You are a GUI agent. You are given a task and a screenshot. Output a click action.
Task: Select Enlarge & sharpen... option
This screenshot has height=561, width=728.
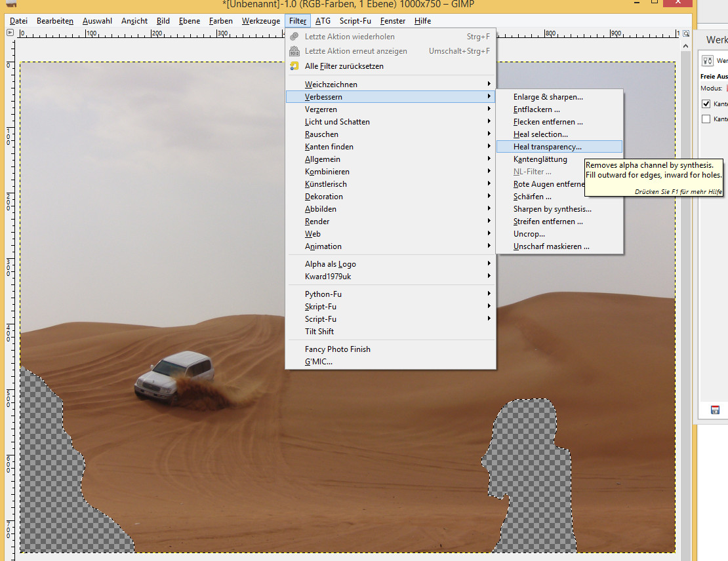pyautogui.click(x=548, y=97)
